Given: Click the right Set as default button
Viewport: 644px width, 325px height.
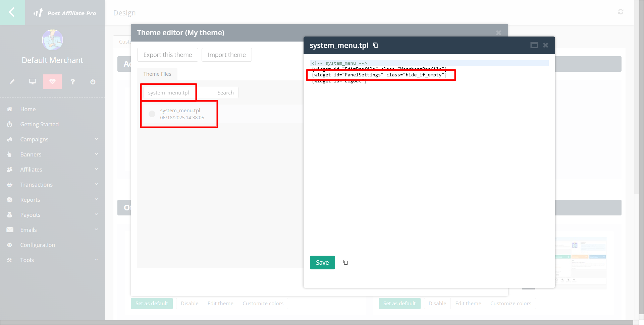Looking at the screenshot, I should (399, 304).
